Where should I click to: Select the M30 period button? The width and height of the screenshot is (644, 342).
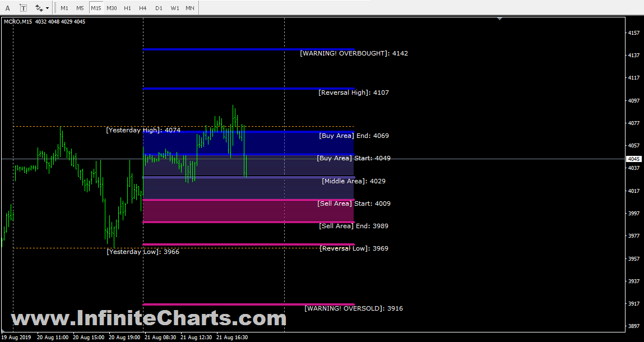coord(111,8)
